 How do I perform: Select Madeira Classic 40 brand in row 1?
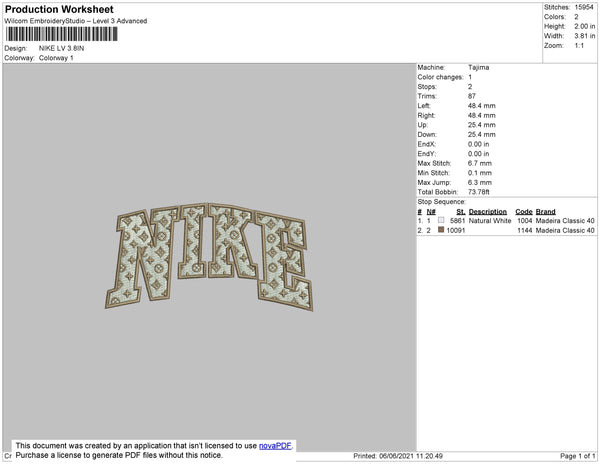point(565,221)
